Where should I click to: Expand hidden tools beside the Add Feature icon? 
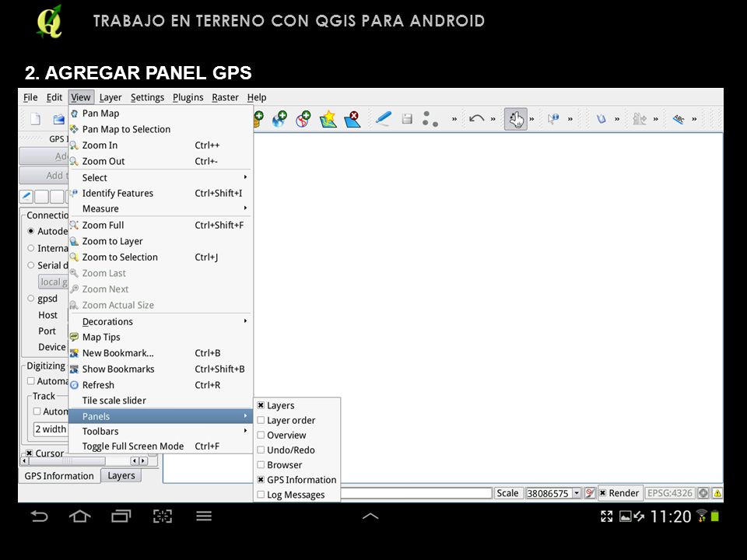454,119
